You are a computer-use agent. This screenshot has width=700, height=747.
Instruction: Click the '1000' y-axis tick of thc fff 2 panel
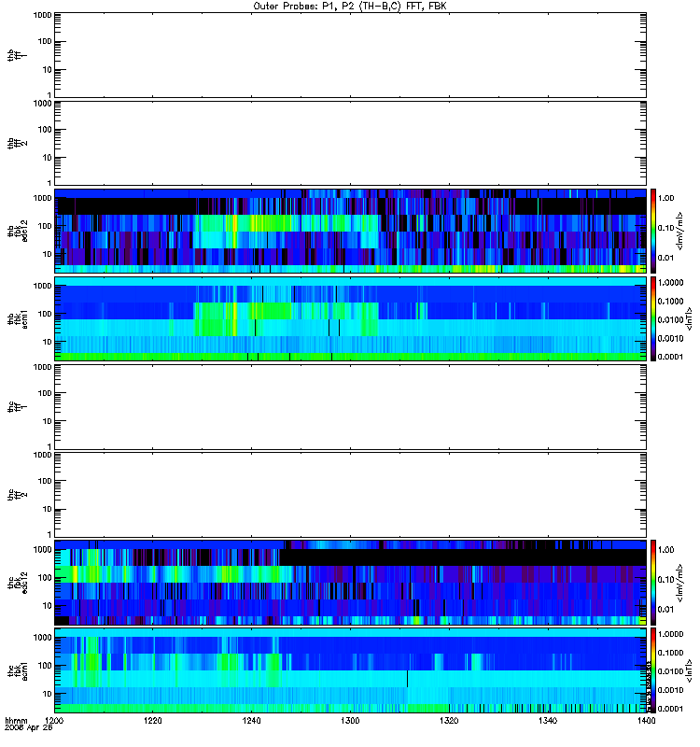pyautogui.click(x=42, y=455)
